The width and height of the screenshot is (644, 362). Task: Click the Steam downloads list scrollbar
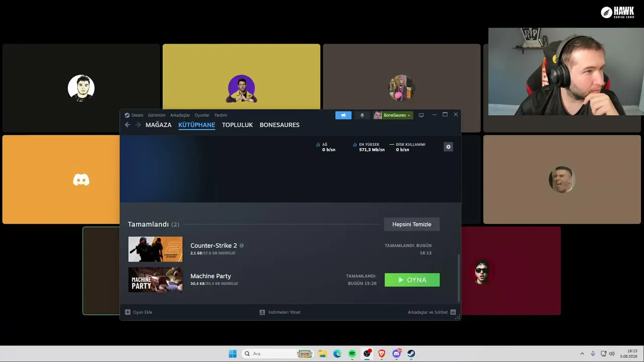pos(458,278)
